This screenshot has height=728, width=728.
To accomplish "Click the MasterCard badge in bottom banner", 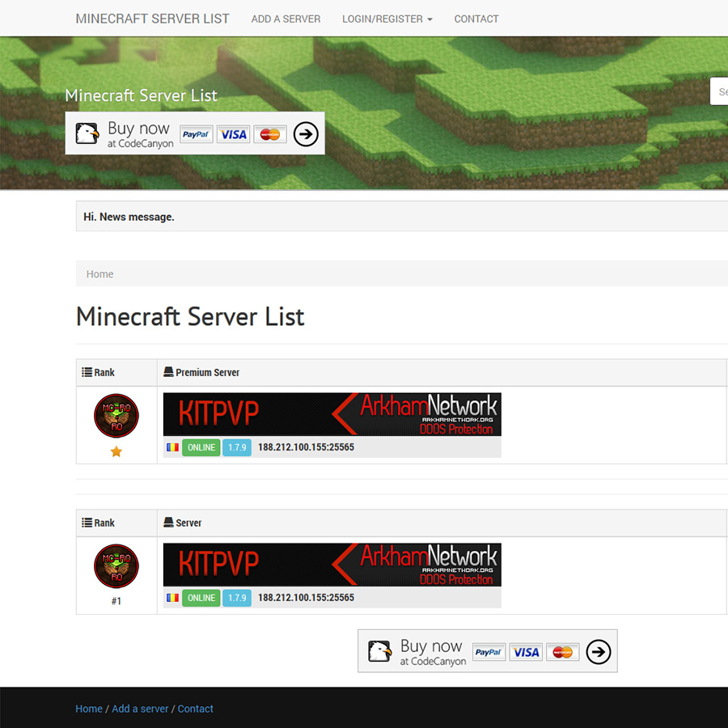I will click(x=563, y=652).
